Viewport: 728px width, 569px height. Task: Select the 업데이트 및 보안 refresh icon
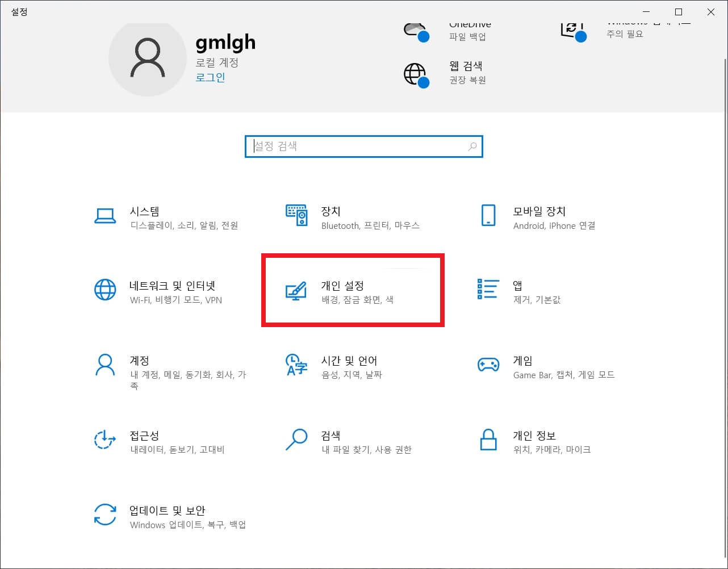(x=105, y=515)
